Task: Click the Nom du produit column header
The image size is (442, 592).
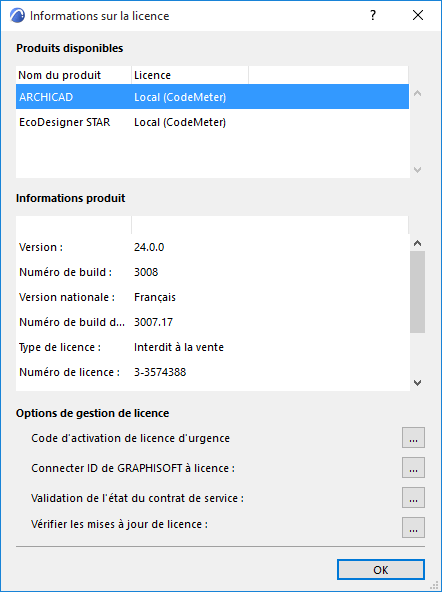Action: (74, 75)
